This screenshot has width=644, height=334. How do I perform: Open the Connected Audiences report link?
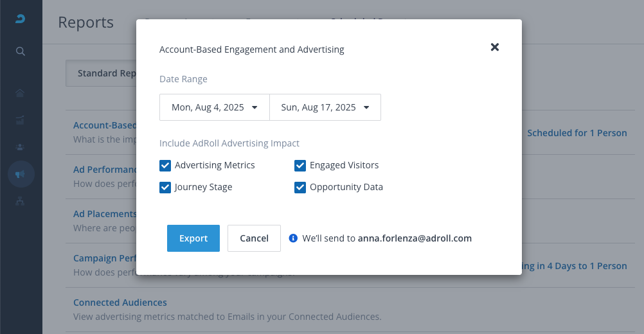120,303
